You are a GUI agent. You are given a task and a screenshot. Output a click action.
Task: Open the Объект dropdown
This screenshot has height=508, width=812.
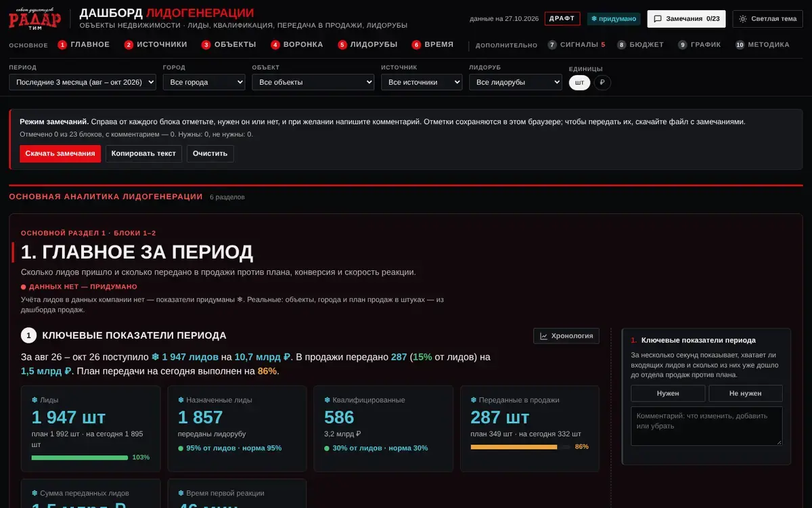point(313,82)
